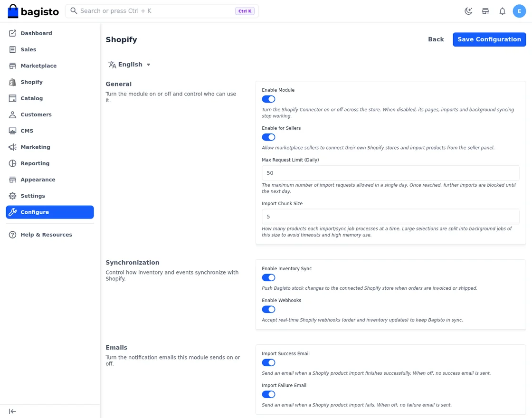Image resolution: width=532 pixels, height=418 pixels.
Task: Open Marketplace menu item
Action: 50,66
